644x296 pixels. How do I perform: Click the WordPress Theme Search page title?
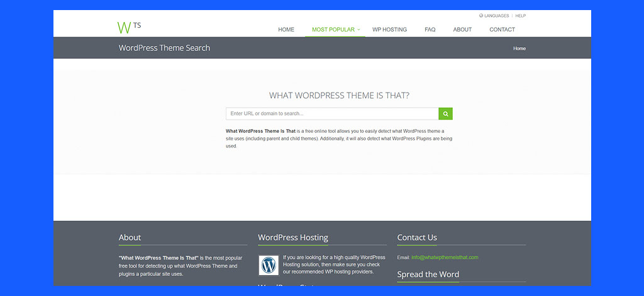pos(164,48)
